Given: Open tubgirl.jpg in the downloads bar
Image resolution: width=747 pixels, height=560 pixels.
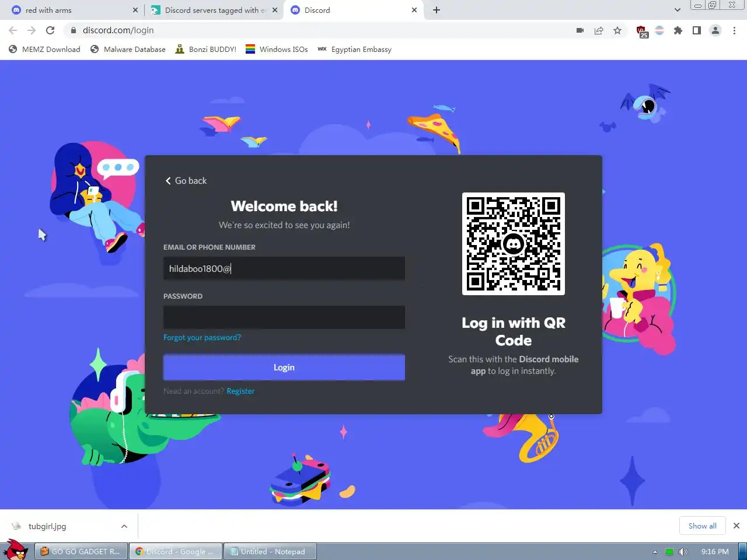Looking at the screenshot, I should [47, 526].
